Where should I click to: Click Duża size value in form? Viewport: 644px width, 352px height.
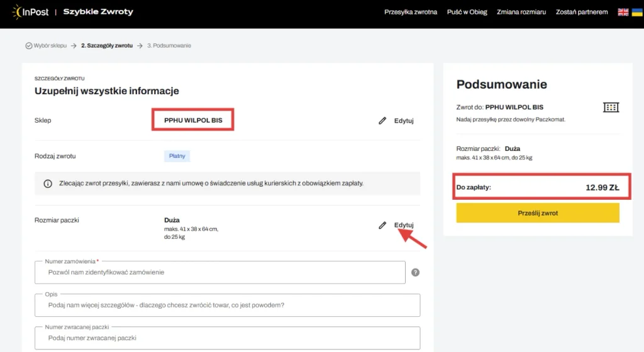pyautogui.click(x=172, y=220)
